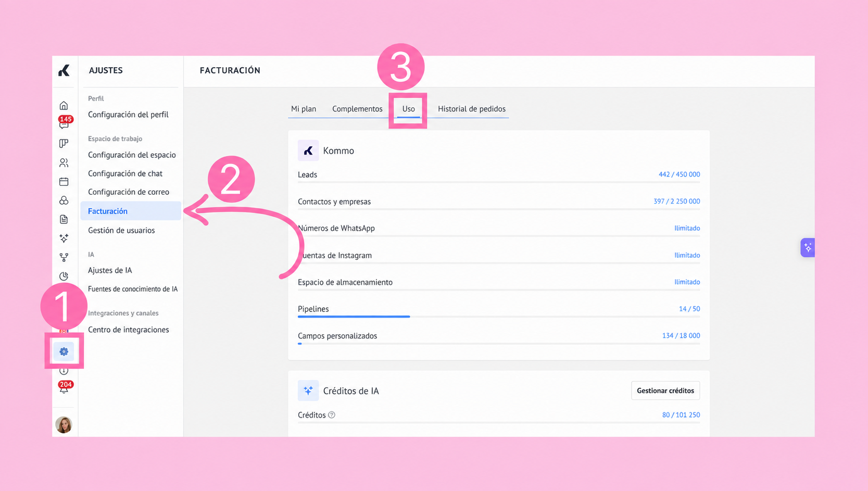Open Centro de integraciones

(x=129, y=330)
